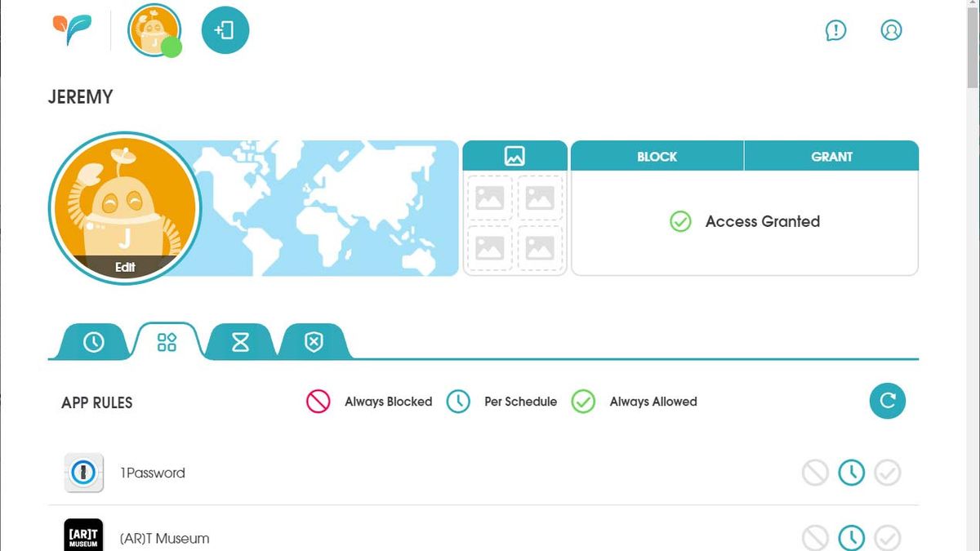The width and height of the screenshot is (980, 551).
Task: Toggle Per Schedule rule for 1Password
Action: [x=851, y=472]
